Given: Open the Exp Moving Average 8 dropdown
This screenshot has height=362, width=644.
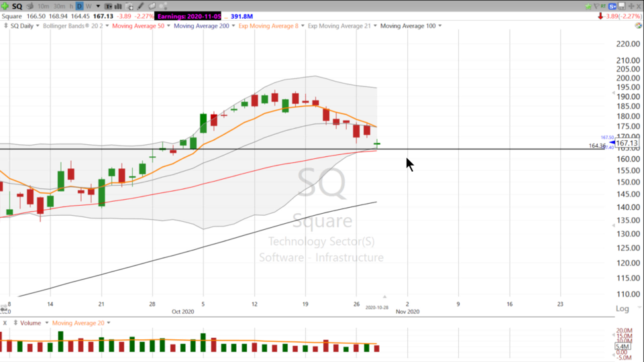Looking at the screenshot, I should point(303,26).
